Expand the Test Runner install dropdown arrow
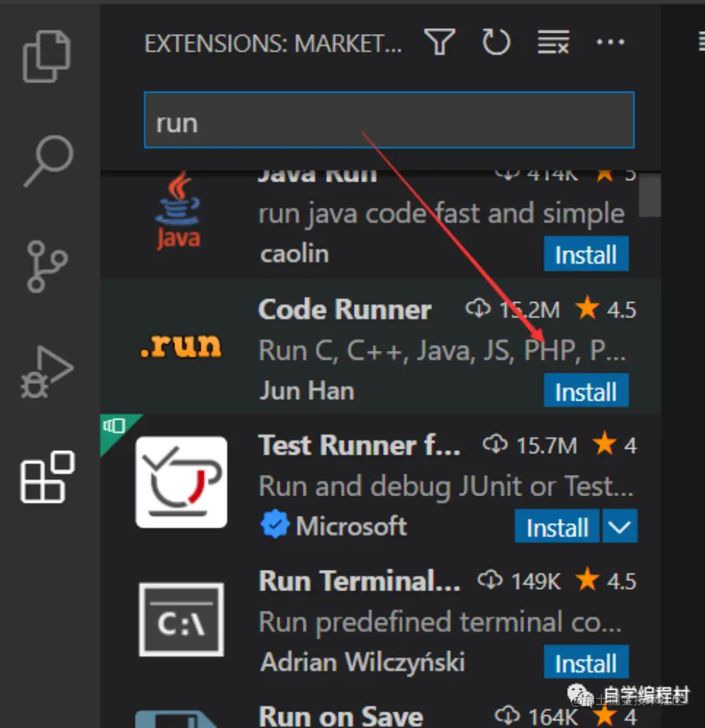Viewport: 705px width, 728px height. point(620,526)
